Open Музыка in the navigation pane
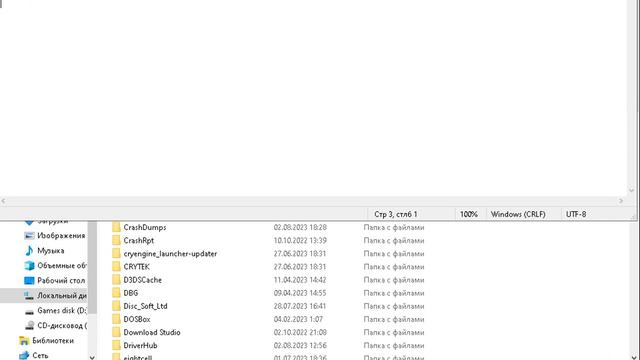Screen dimensions: 640x360 pyautogui.click(x=51, y=251)
